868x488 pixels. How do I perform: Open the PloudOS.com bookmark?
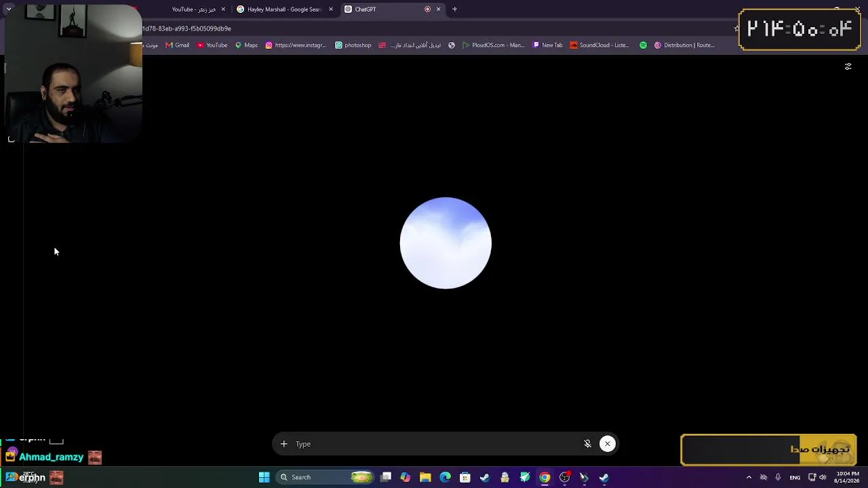[493, 45]
